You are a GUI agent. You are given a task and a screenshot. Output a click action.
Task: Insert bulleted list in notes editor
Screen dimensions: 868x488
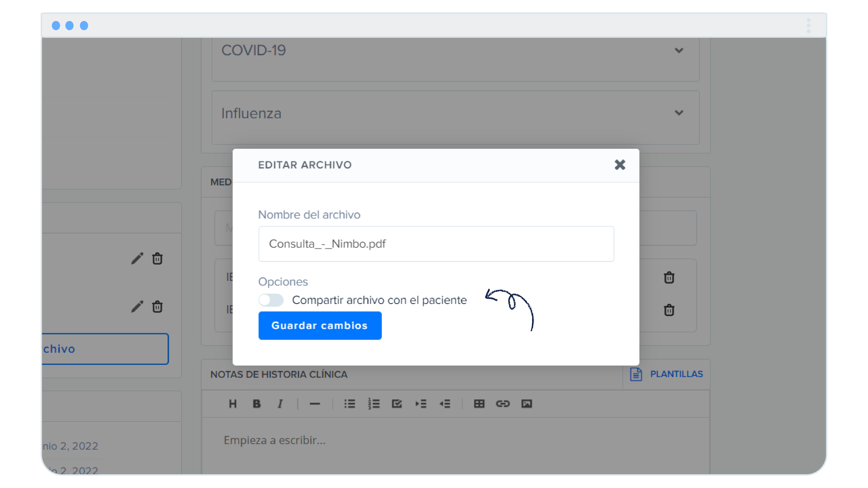click(349, 403)
